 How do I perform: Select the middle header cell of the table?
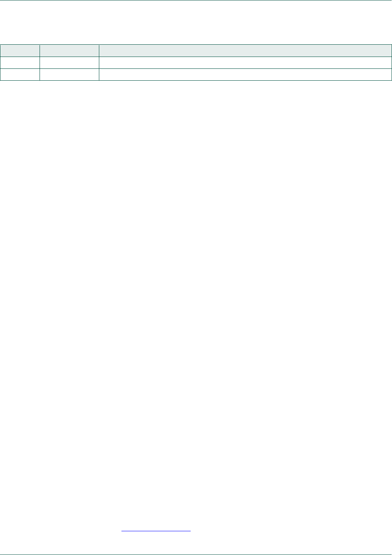click(69, 51)
